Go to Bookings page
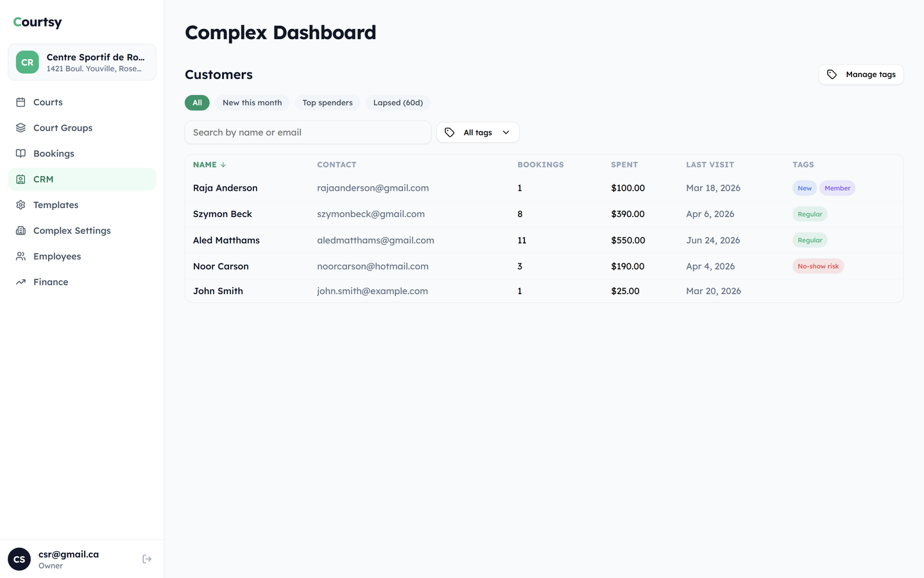 tap(82, 153)
